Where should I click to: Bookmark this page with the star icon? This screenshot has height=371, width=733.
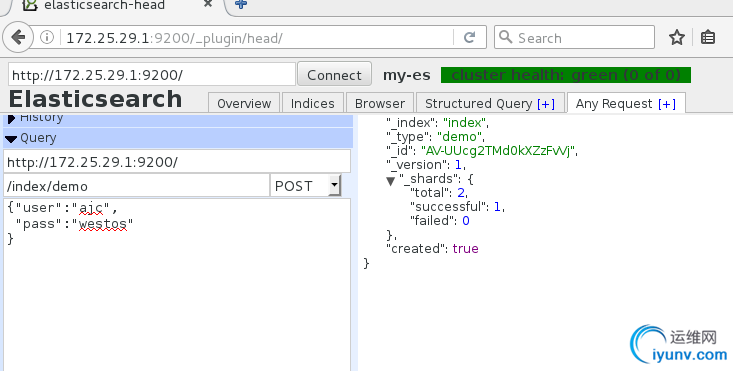click(676, 37)
